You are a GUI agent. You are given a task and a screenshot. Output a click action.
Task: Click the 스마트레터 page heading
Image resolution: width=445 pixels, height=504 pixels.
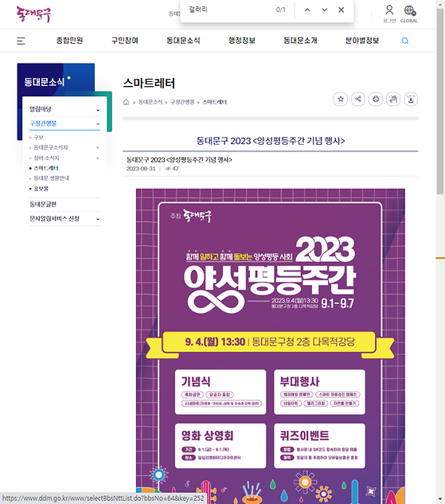click(x=149, y=84)
